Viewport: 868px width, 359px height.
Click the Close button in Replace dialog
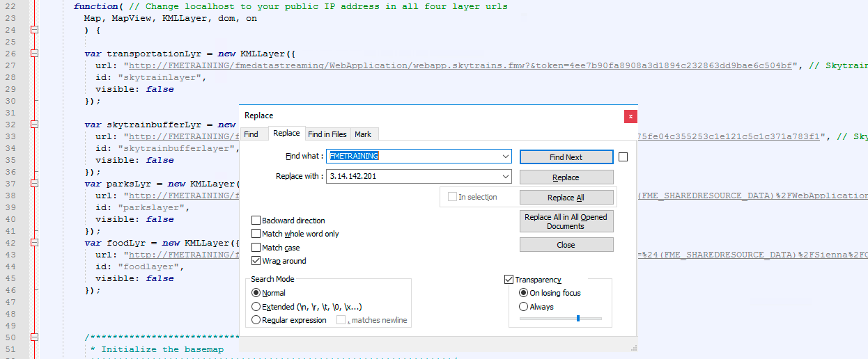click(x=566, y=245)
